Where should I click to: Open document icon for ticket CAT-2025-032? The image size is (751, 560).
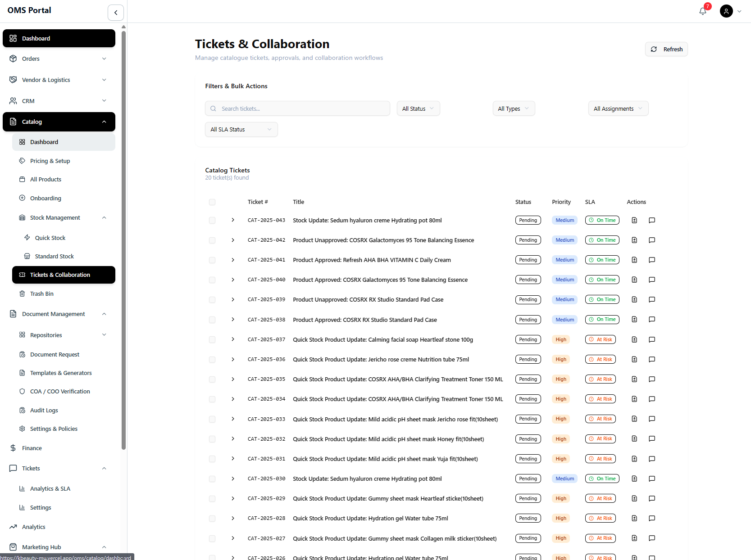point(634,438)
